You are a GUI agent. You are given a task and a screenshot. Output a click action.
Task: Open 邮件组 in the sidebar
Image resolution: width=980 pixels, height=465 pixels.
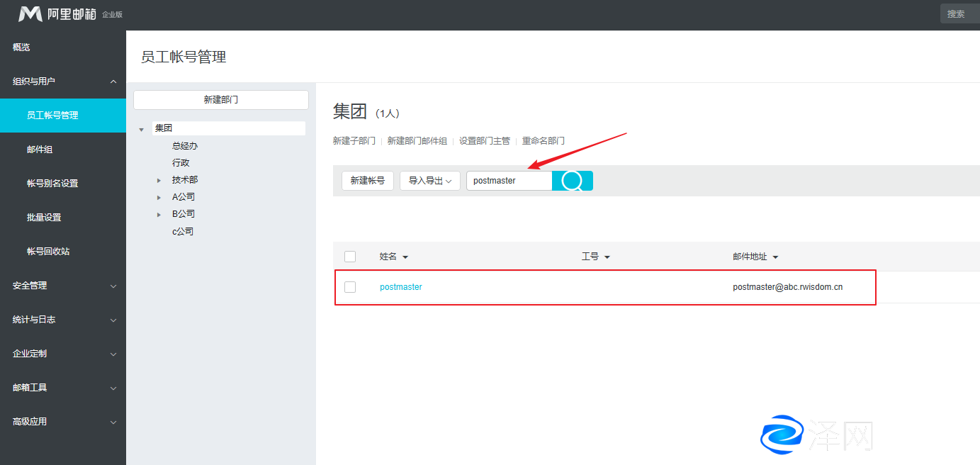40,150
